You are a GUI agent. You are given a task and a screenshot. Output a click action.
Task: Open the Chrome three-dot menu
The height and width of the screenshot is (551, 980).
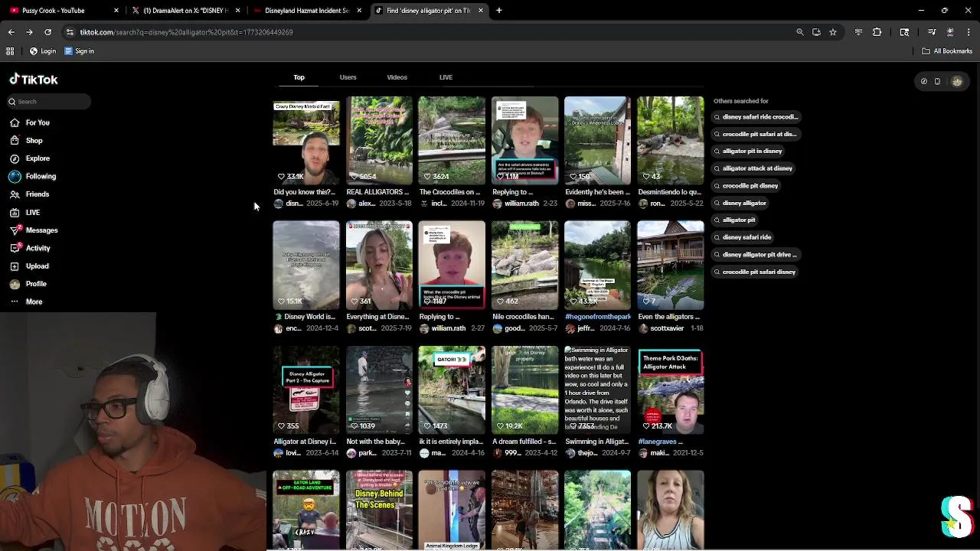click(969, 32)
